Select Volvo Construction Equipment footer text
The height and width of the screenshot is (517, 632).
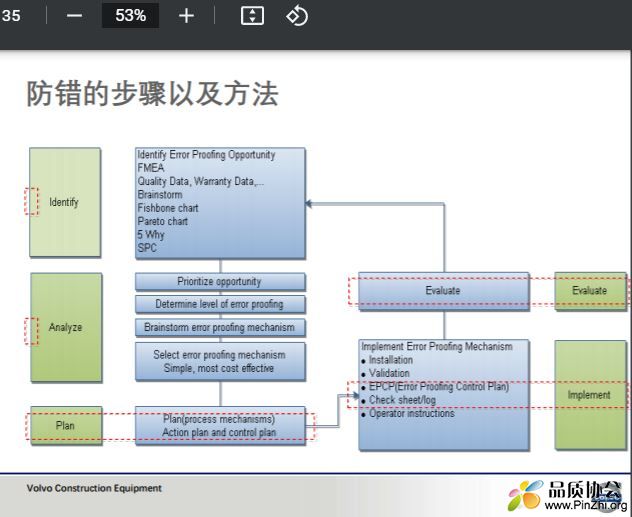click(x=94, y=488)
